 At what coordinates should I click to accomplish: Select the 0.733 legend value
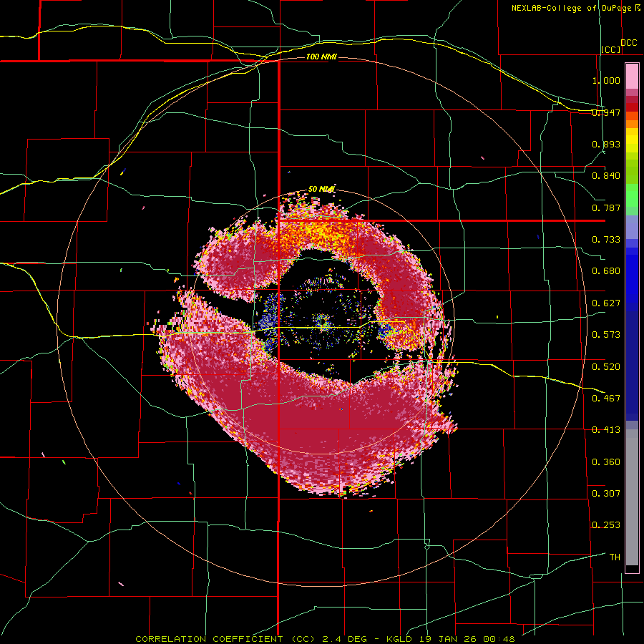tap(606, 240)
